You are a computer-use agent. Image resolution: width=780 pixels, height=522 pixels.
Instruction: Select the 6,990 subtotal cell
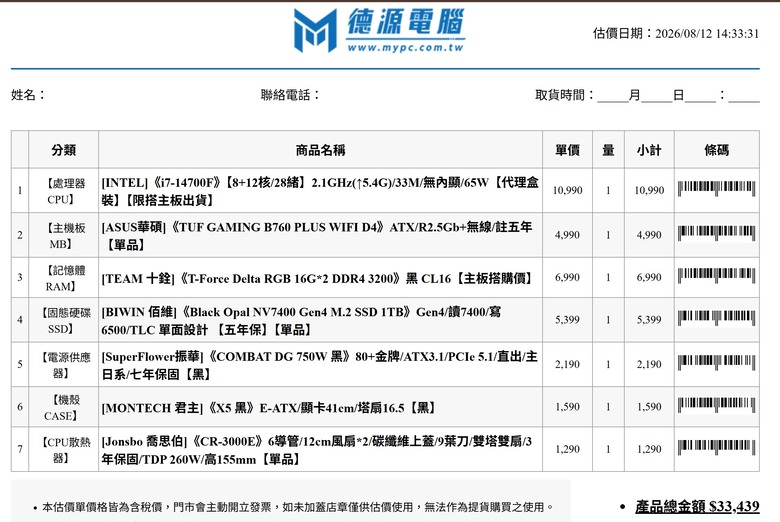[649, 277]
